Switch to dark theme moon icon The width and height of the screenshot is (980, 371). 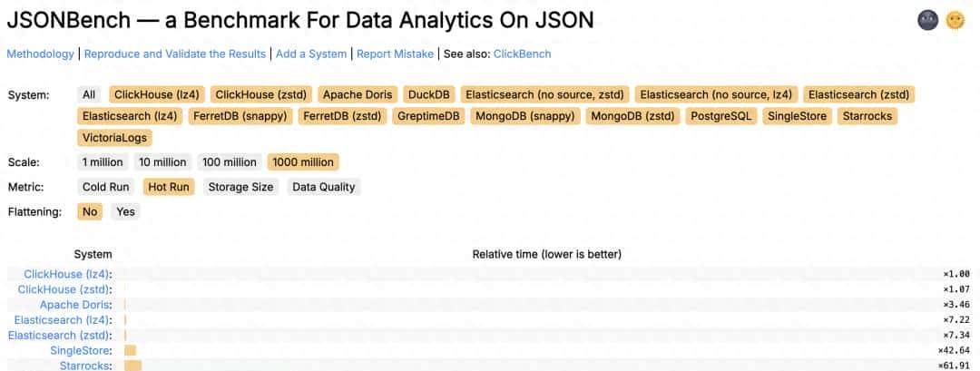click(927, 20)
